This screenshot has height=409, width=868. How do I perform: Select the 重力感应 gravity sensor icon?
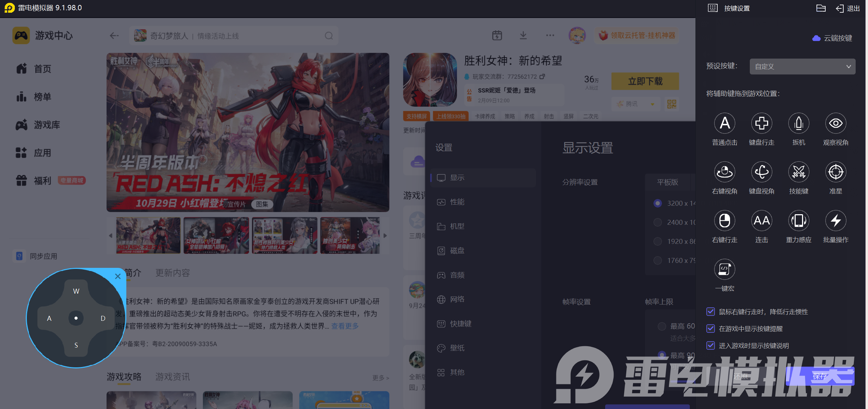[x=798, y=221]
